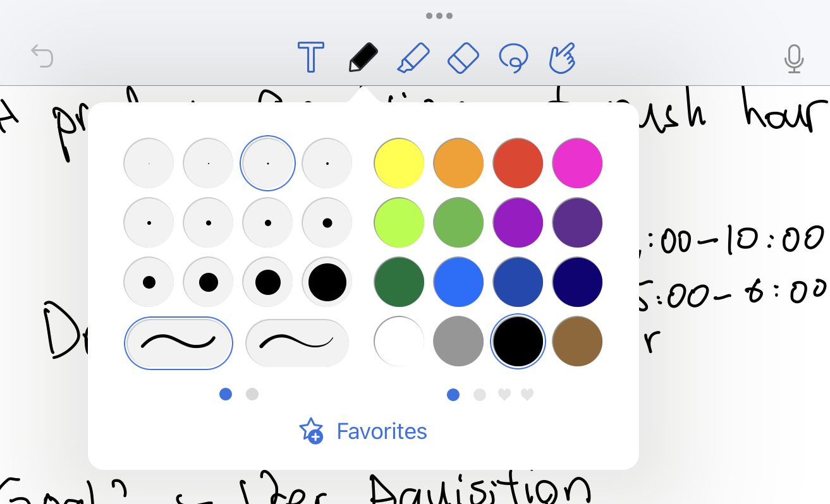830x504 pixels.
Task: Choose fourth stroke size in second row
Action: tap(327, 223)
